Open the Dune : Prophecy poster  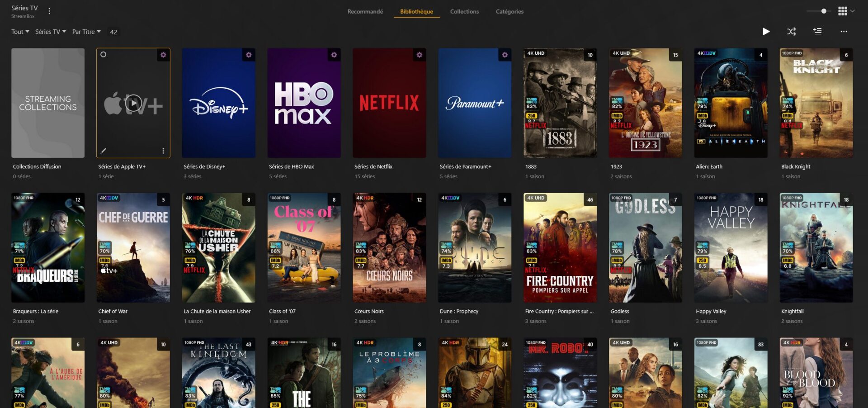[x=475, y=248]
